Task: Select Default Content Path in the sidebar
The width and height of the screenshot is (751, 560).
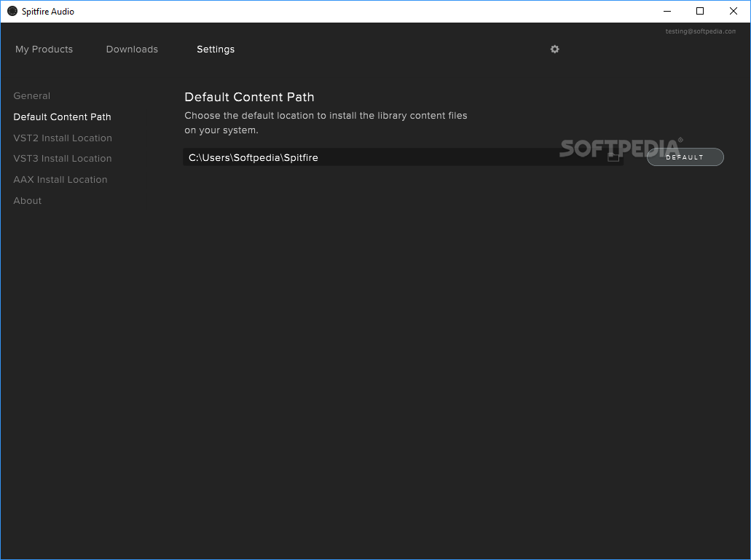Action: (x=62, y=117)
